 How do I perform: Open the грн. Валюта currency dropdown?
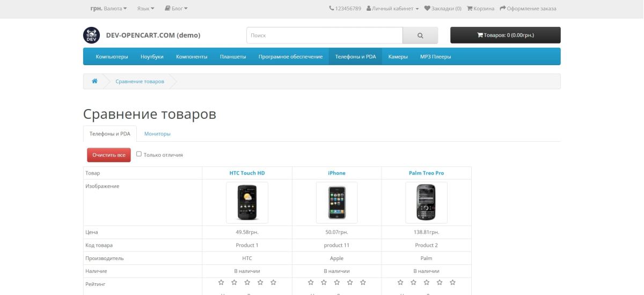tap(108, 9)
